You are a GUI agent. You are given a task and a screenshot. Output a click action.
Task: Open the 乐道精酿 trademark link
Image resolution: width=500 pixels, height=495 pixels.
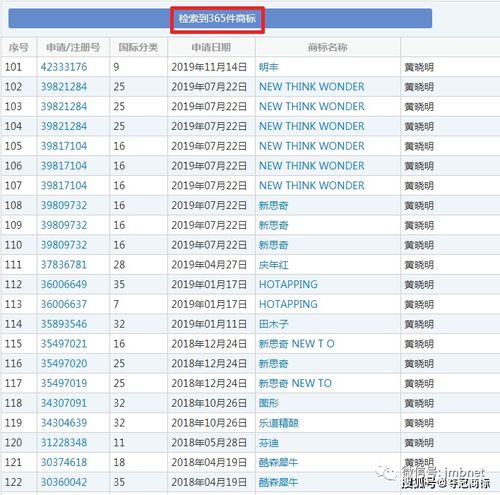coord(279,423)
